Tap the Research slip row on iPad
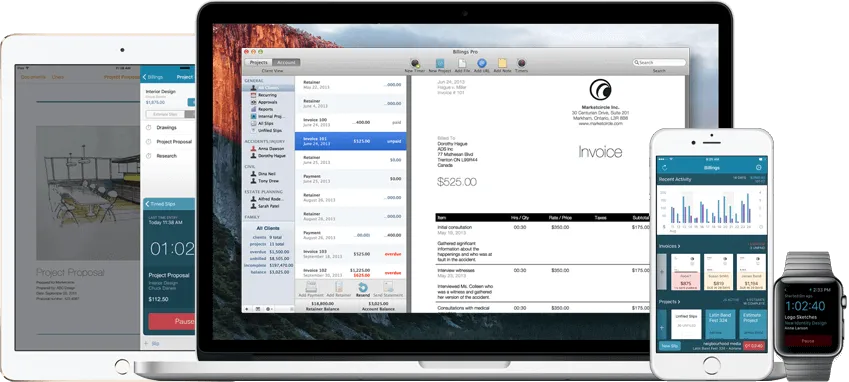Screen dimensions: 849x382 click(169, 156)
